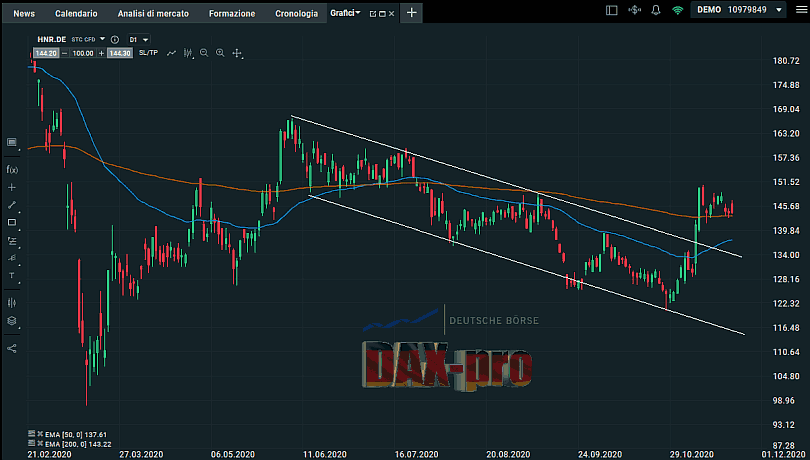Open the SL/TP settings

[148, 53]
